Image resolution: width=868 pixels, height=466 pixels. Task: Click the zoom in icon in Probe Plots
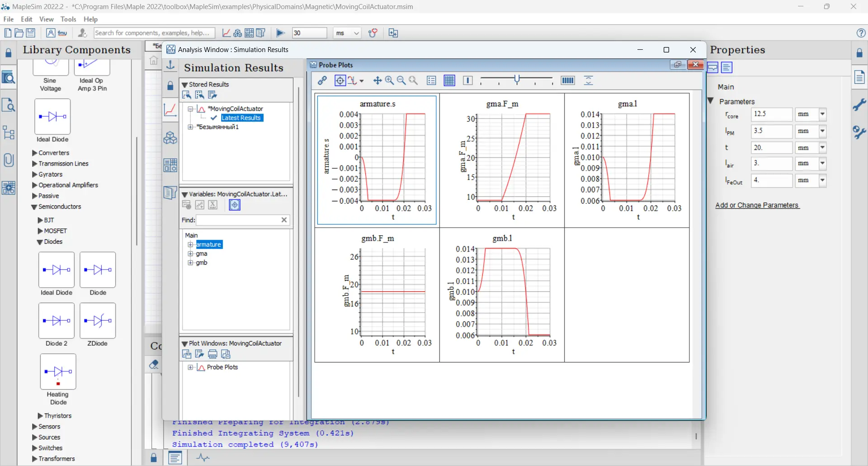tap(389, 81)
